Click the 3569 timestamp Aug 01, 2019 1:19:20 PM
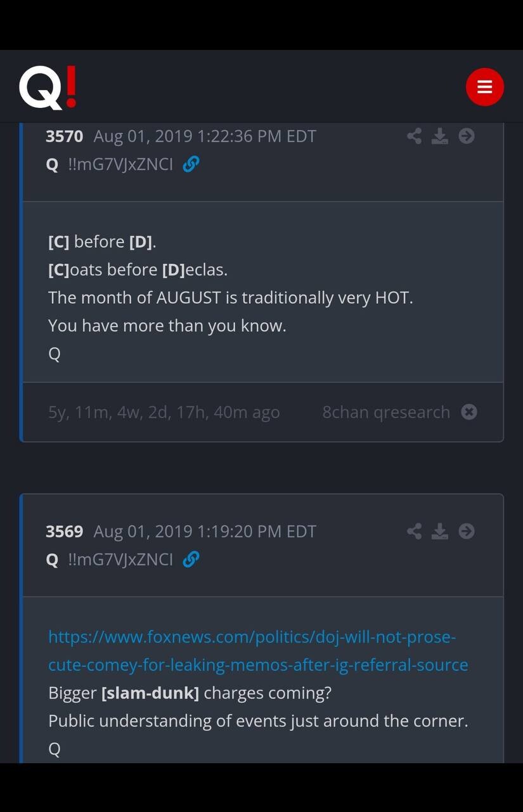 (205, 532)
